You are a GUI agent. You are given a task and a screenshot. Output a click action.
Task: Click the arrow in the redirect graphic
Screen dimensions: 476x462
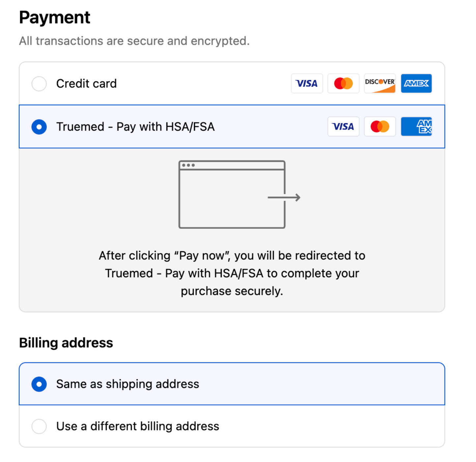tap(284, 198)
